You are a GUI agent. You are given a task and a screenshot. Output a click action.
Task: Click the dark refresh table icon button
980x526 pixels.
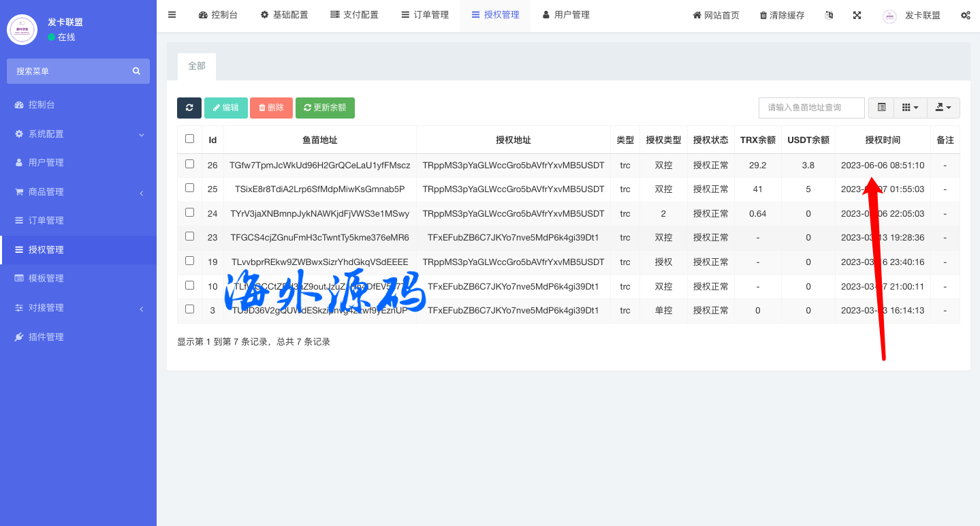[189, 108]
